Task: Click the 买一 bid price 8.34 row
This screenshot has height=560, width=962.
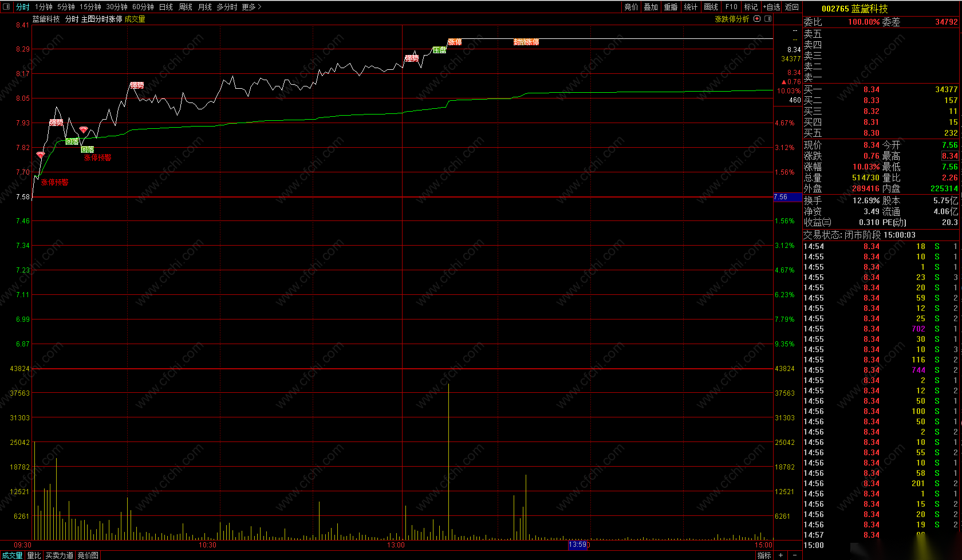Action: (881, 89)
